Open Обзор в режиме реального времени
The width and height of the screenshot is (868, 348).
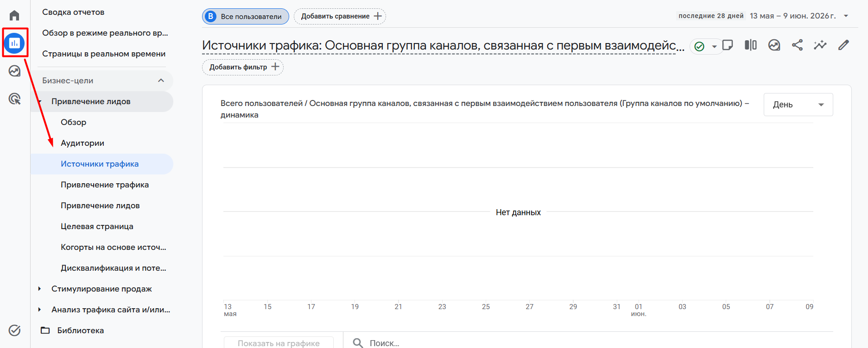point(105,33)
